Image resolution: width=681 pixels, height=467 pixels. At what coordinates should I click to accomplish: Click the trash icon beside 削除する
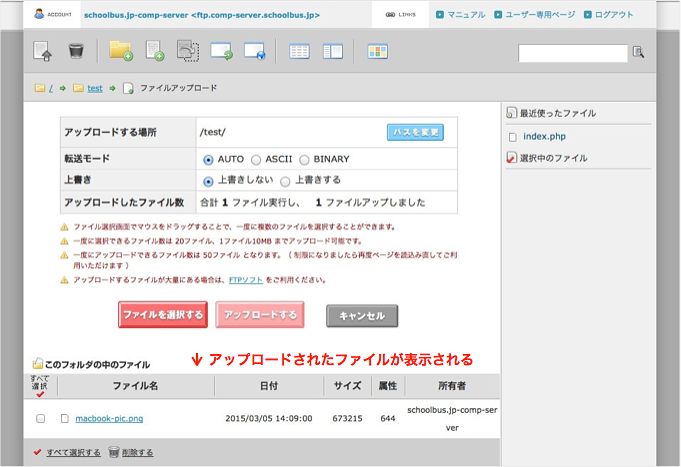(114, 452)
